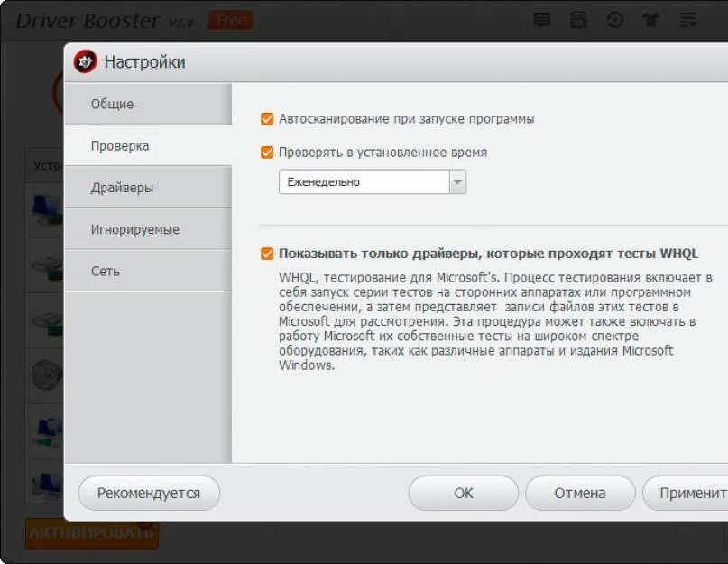Click the Driver Booster logo in the settings title
Viewport: 728px width, 564px height.
point(85,61)
